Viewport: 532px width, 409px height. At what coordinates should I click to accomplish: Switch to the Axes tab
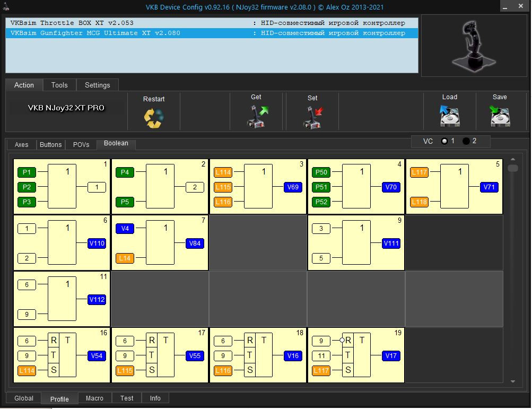(21, 145)
